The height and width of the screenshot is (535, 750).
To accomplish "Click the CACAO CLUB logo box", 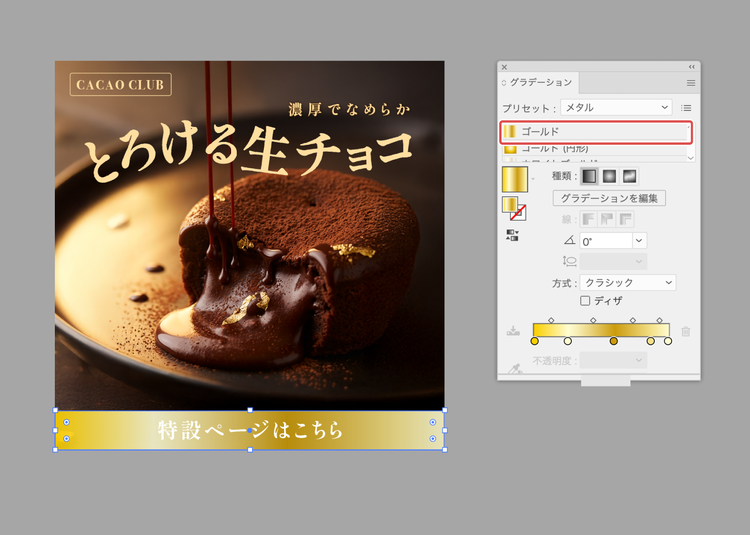I will click(121, 85).
